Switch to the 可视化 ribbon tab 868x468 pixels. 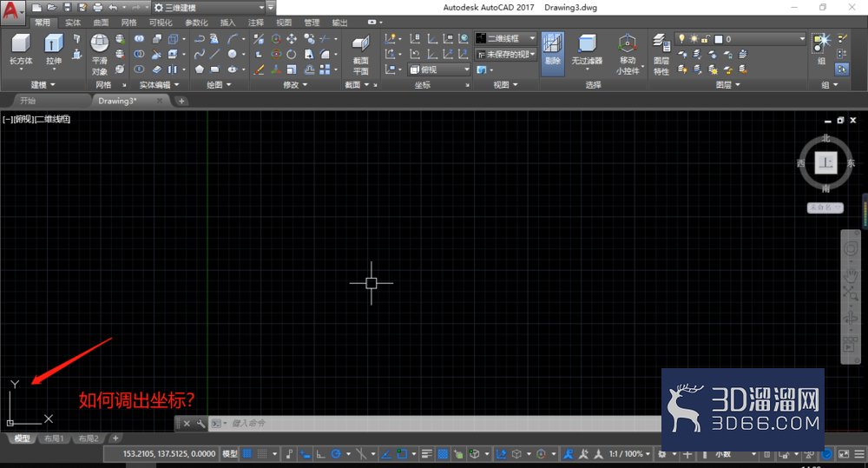tap(161, 23)
